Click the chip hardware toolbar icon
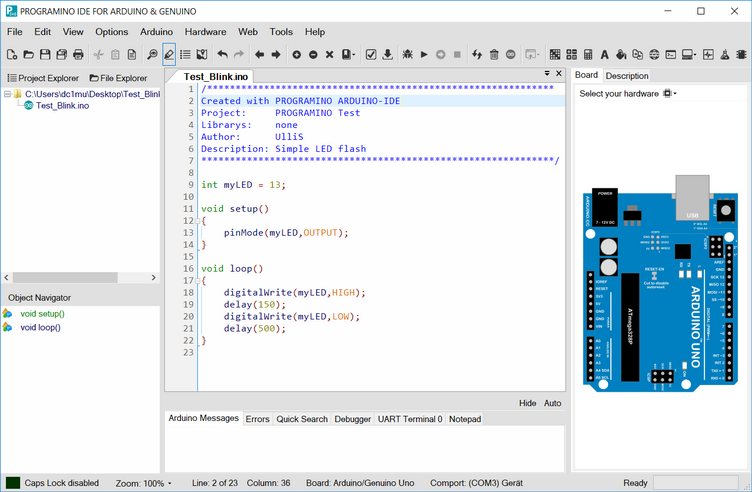The width and height of the screenshot is (752, 492). click(x=741, y=55)
